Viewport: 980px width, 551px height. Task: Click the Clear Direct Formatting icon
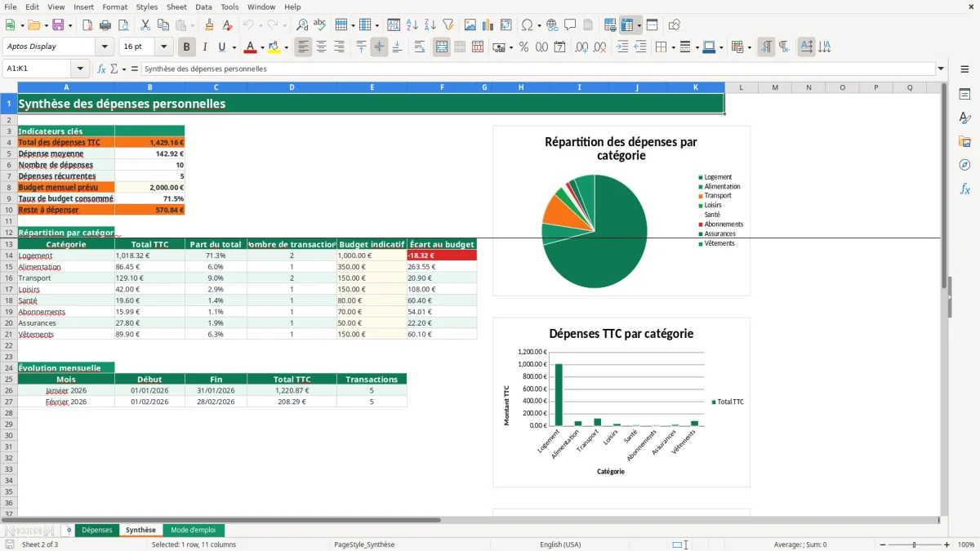point(228,25)
